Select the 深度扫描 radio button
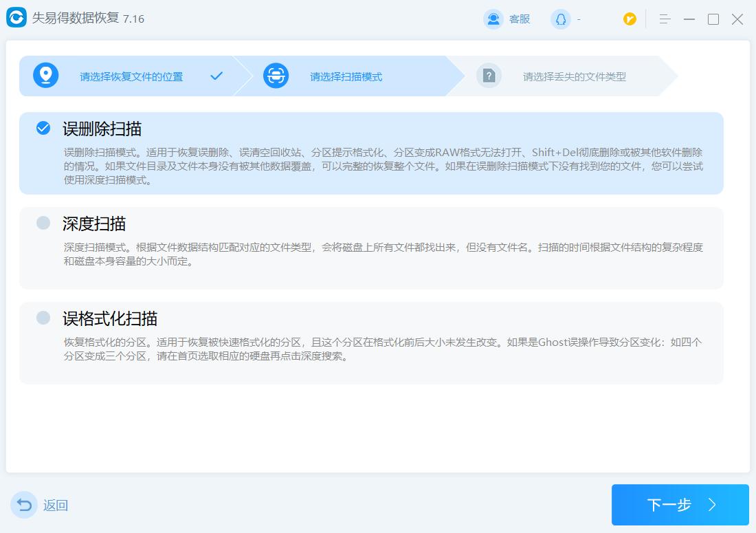Image resolution: width=756 pixels, height=533 pixels. (43, 224)
